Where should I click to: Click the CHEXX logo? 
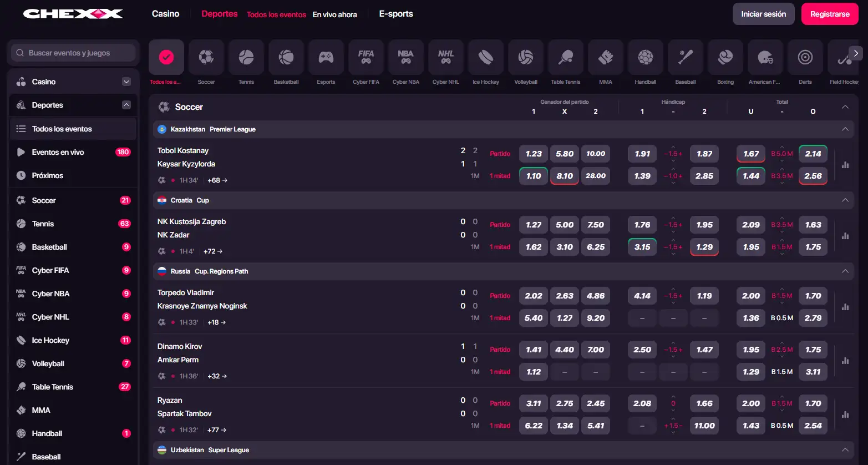click(73, 14)
